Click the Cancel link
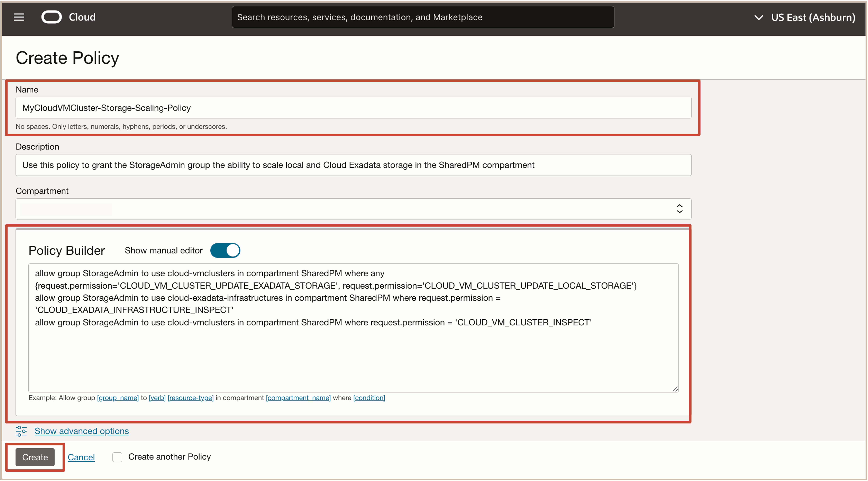This screenshot has width=868, height=481. coord(81,457)
